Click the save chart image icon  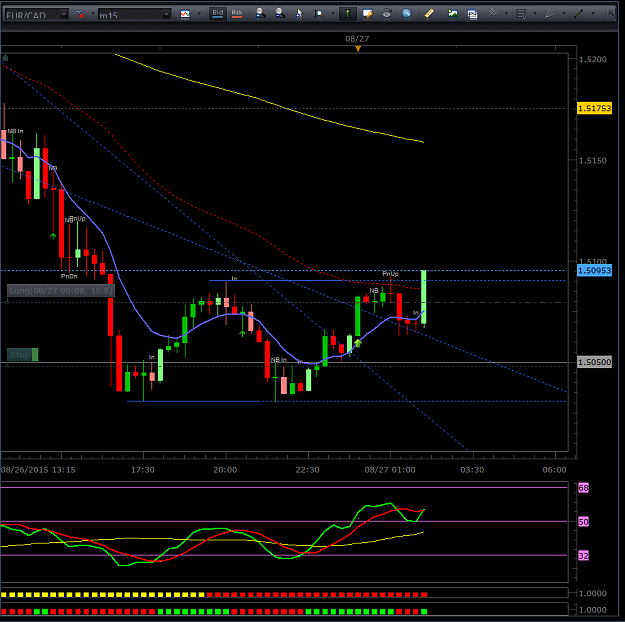click(452, 14)
